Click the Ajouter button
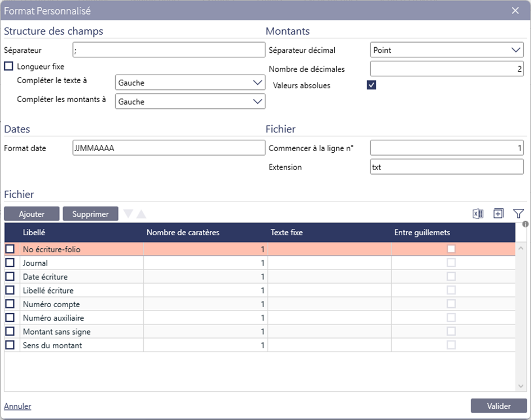 (31, 214)
